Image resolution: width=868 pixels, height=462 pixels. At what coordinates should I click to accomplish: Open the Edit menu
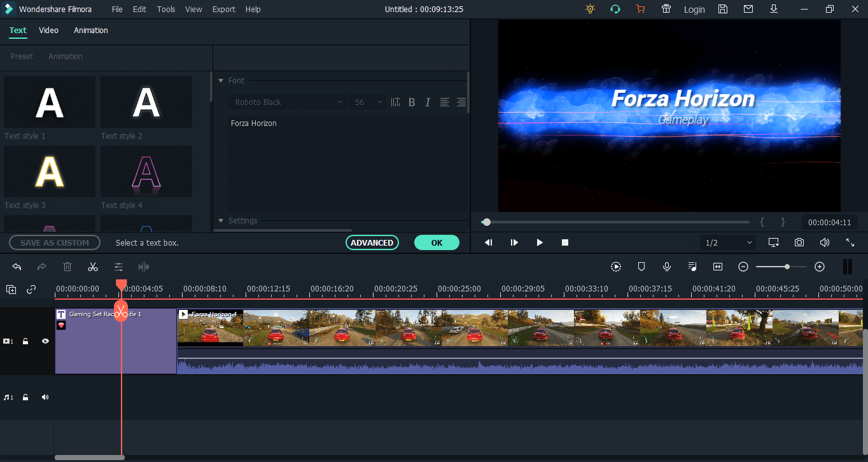point(139,9)
